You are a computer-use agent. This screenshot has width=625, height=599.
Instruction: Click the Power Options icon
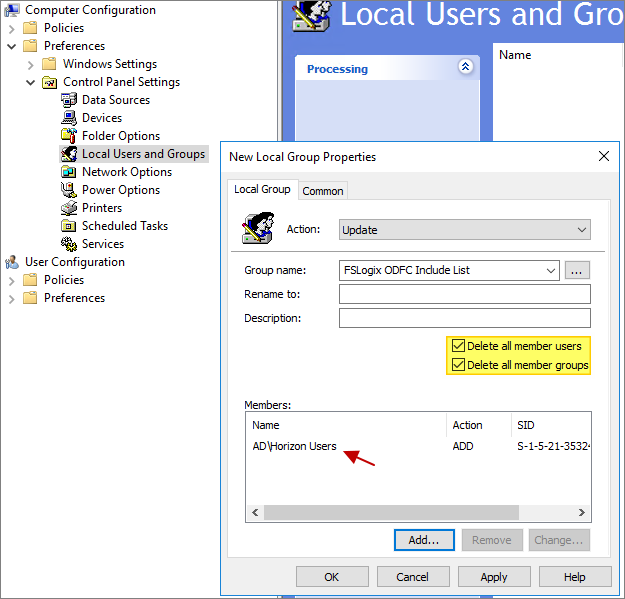[x=69, y=190]
